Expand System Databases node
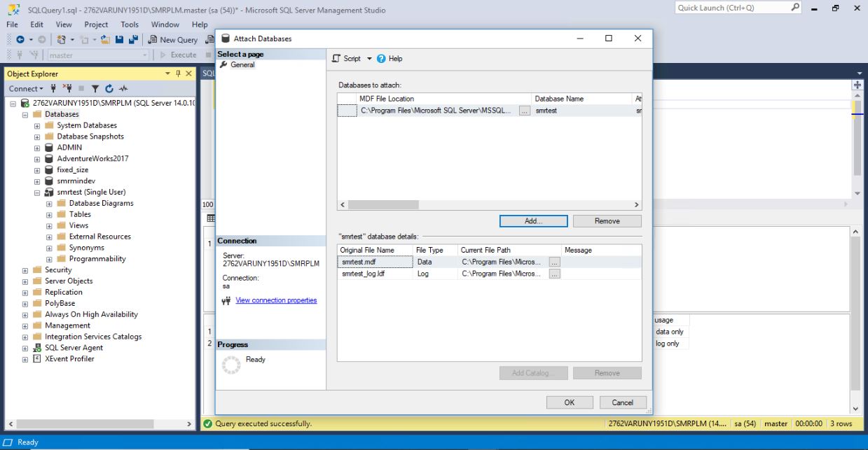 pyautogui.click(x=37, y=126)
